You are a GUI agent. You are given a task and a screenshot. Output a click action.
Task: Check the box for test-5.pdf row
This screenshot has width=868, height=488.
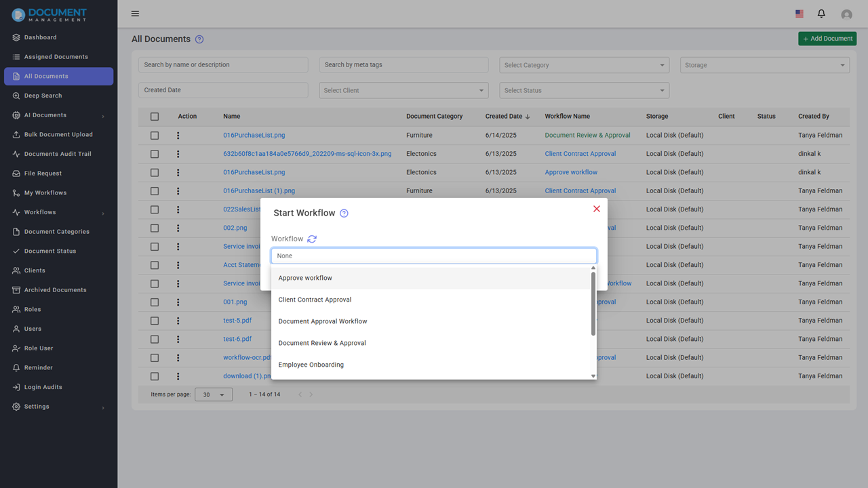[155, 321]
